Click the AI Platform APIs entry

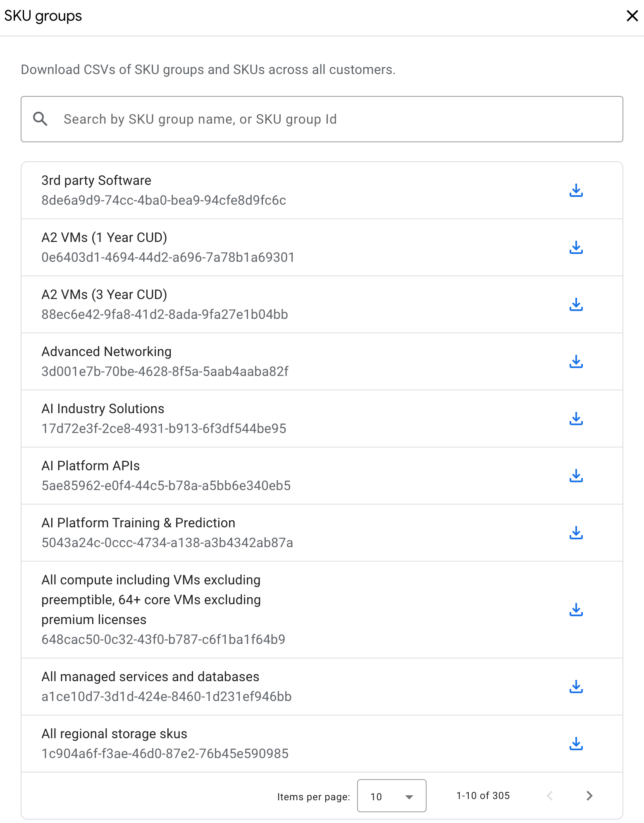[x=248, y=476]
